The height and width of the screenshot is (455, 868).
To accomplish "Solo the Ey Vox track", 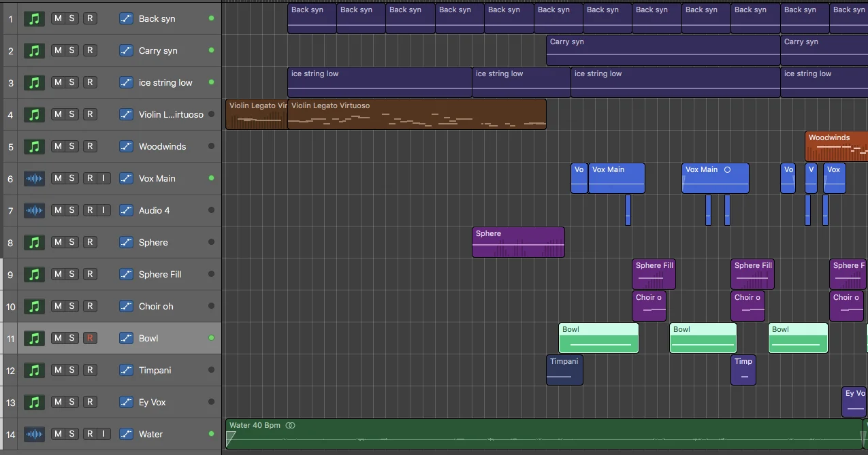I will point(72,402).
